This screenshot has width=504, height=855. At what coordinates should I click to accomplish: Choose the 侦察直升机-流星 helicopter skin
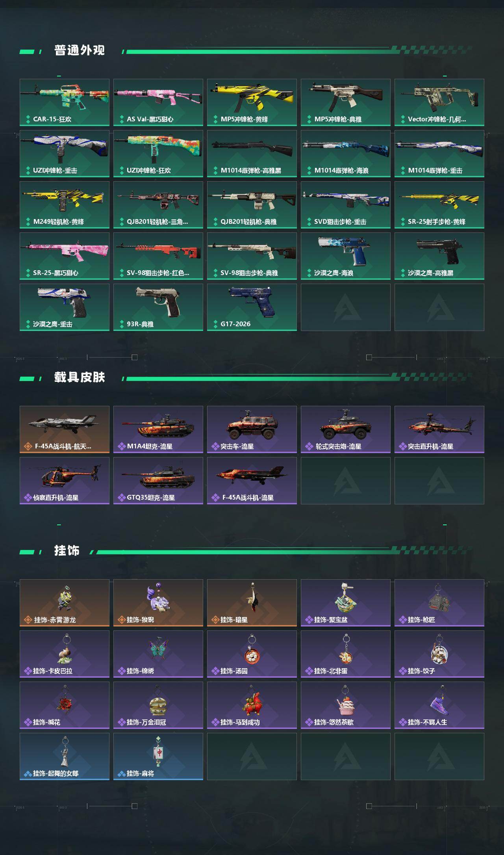coord(65,481)
